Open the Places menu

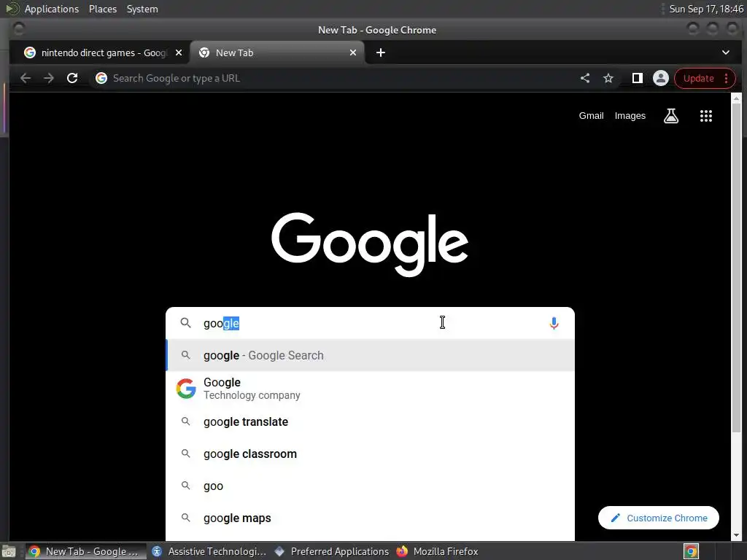point(102,9)
